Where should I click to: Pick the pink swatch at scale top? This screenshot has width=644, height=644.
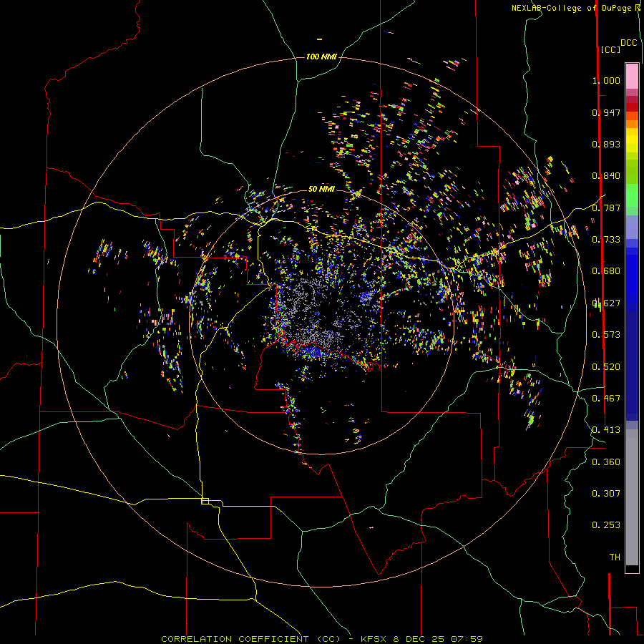point(632,76)
